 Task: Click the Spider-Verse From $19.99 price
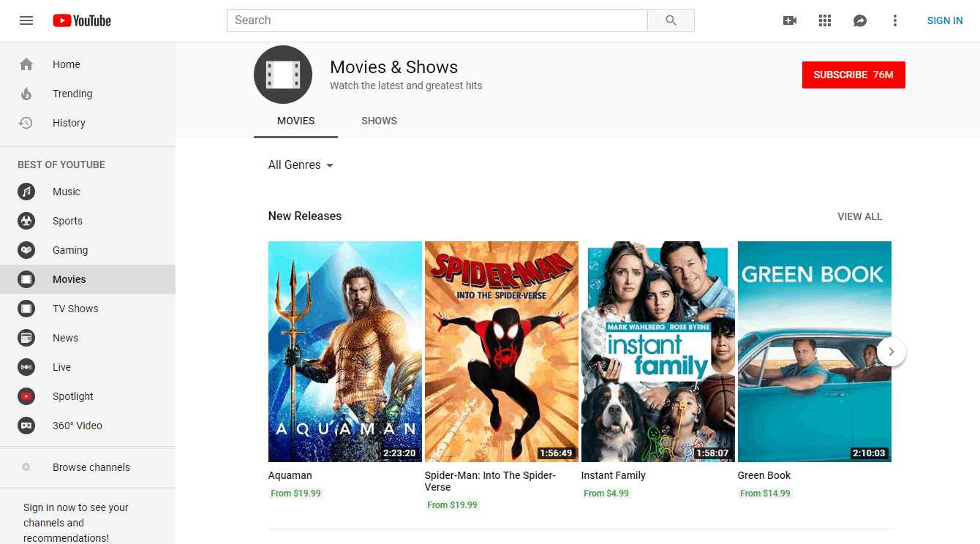[452, 505]
